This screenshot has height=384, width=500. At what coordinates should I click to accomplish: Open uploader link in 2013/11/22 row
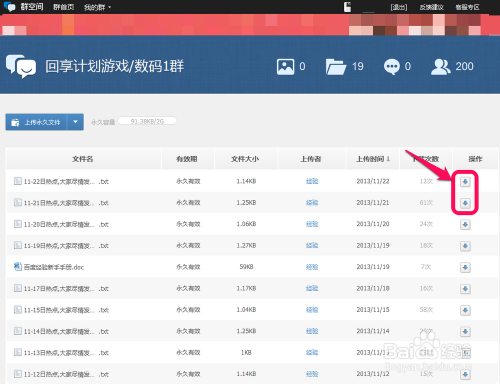pos(312,181)
